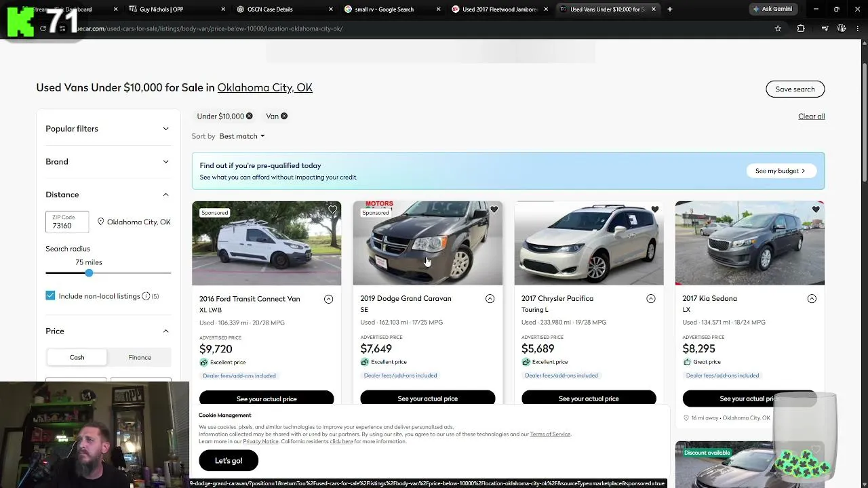Click the Search radius slider handle

[89, 272]
